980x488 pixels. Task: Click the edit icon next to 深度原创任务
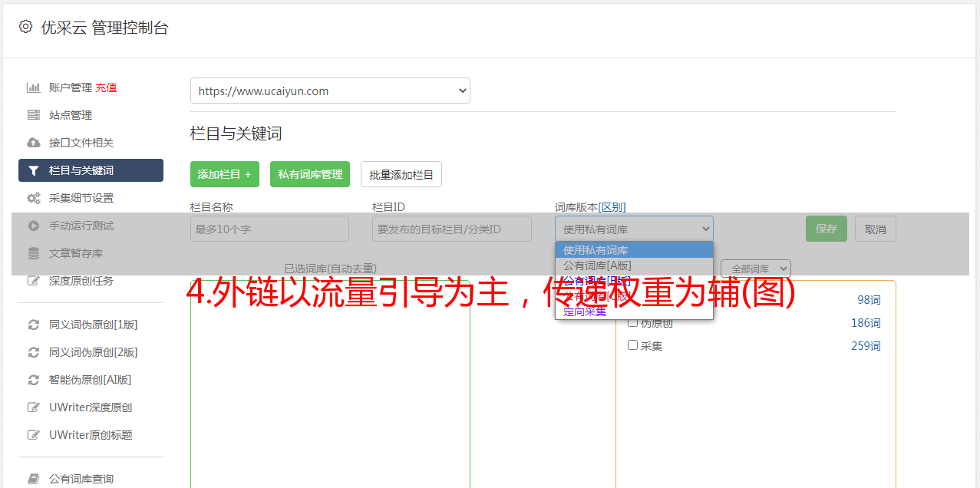tap(33, 281)
